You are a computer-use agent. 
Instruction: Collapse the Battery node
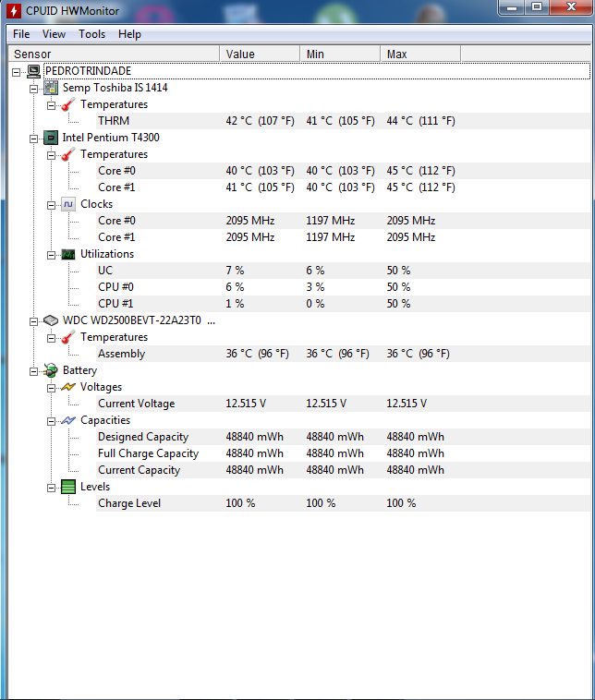click(x=33, y=371)
